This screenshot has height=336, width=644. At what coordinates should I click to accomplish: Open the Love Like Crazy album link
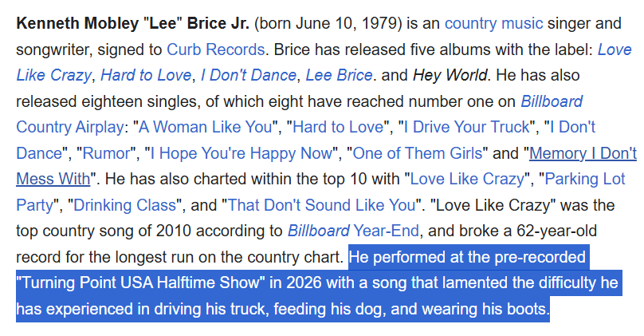click(614, 49)
